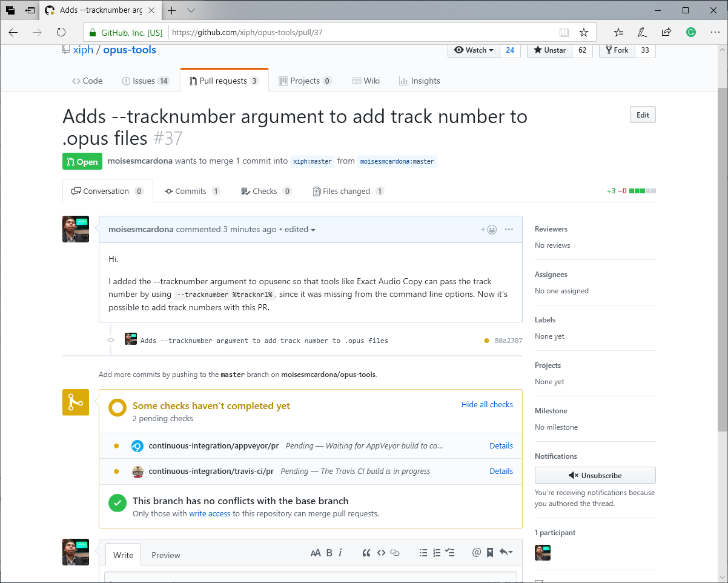The height and width of the screenshot is (583, 728).
Task: Unstar the opus-tools repository
Action: (549, 50)
